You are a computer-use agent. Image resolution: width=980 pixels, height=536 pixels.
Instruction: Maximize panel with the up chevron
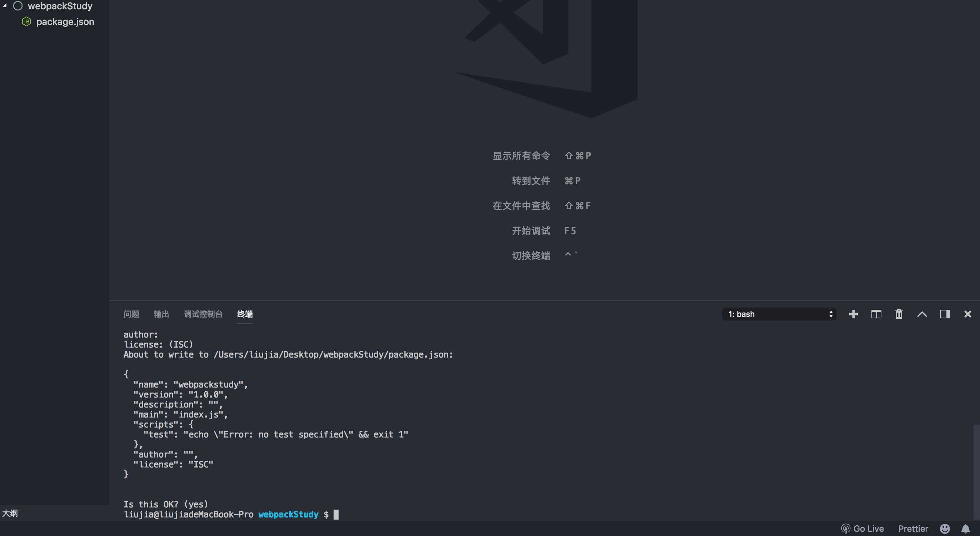coord(922,314)
